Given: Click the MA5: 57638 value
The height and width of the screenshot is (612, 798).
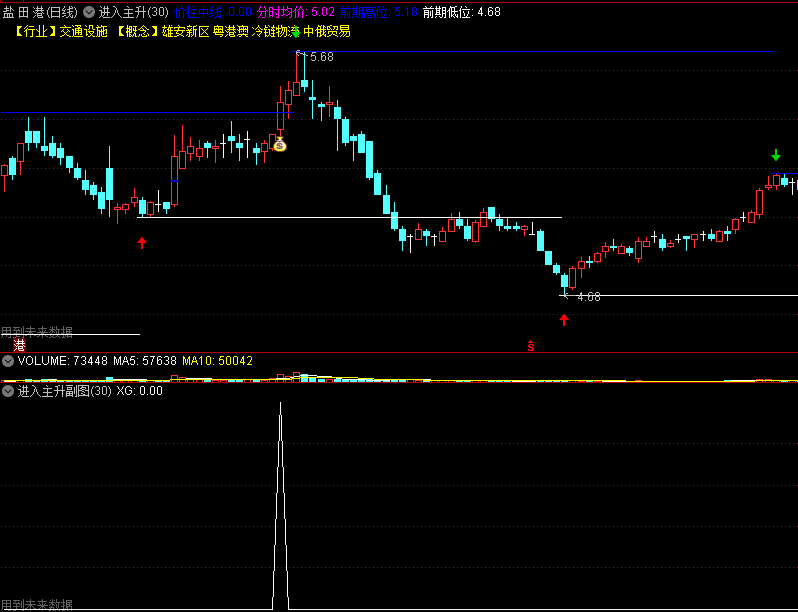Looking at the screenshot, I should tap(145, 361).
